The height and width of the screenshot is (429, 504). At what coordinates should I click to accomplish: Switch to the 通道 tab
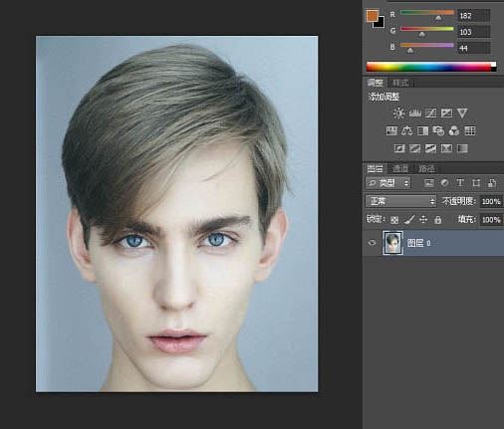tap(400, 169)
